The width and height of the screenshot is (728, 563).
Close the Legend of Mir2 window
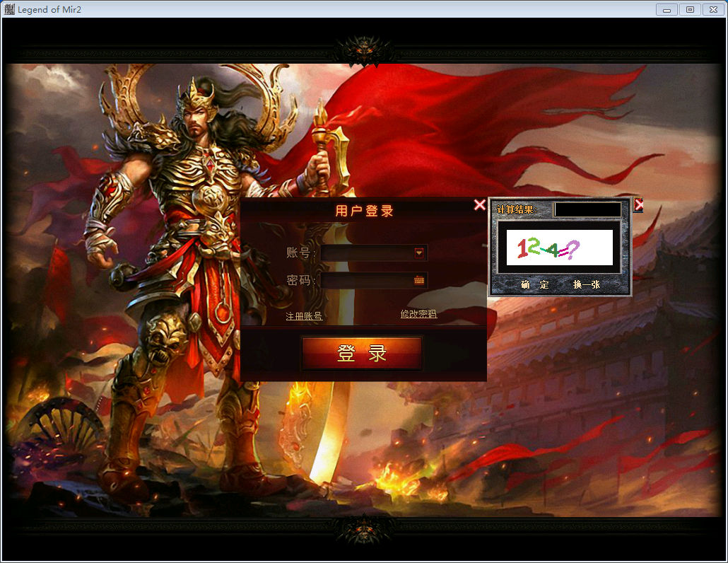tap(714, 9)
